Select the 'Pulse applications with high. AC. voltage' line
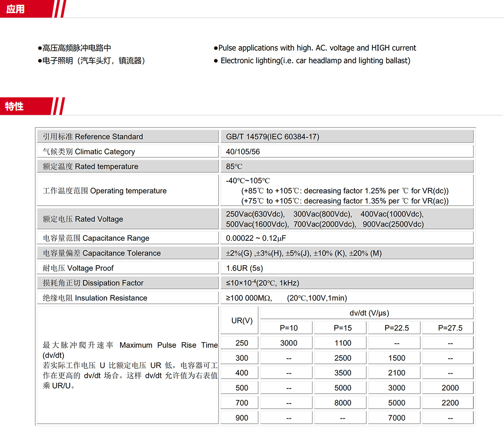Screen dimensions: 504x430 tap(315, 48)
